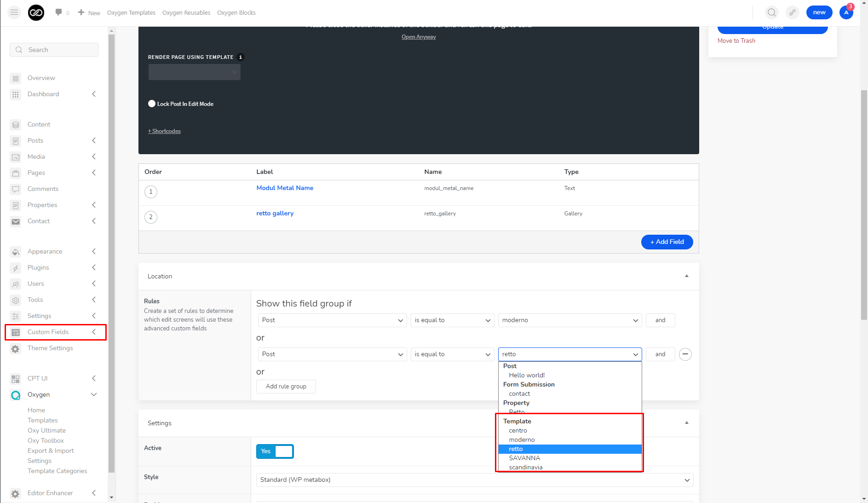Click the Add Field button
Screen dimensions: 868x503
667,242
